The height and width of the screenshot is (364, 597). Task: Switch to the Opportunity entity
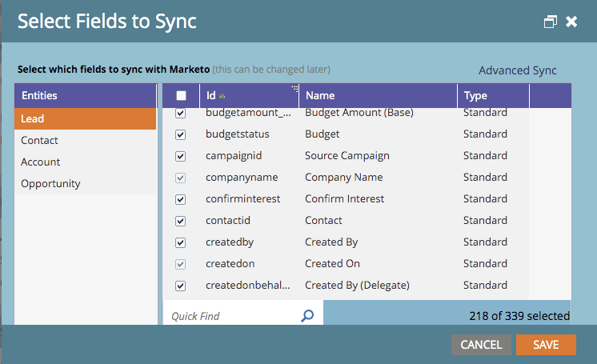coord(50,183)
